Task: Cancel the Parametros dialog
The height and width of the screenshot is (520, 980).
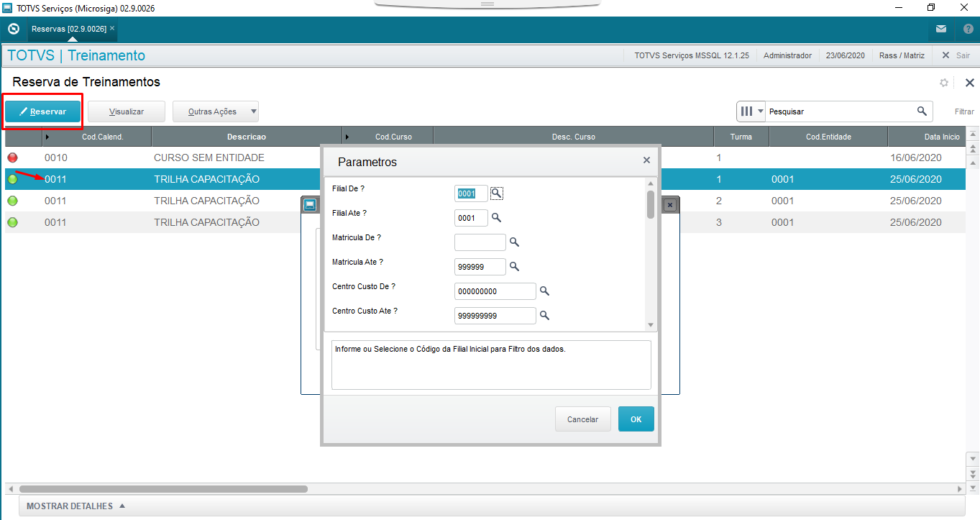Action: 582,419
